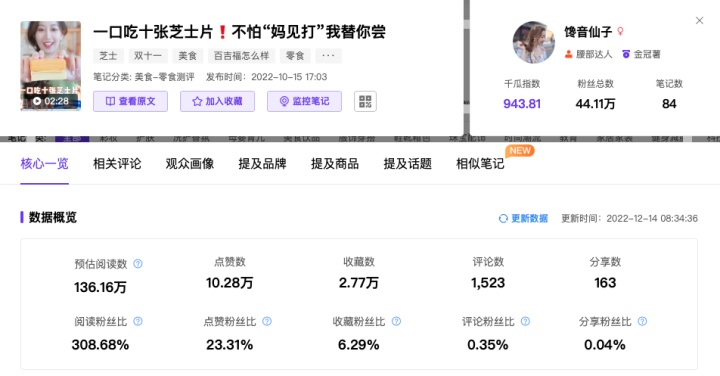Play the video thumbnail of the note
The width and height of the screenshot is (720, 376).
[51, 66]
